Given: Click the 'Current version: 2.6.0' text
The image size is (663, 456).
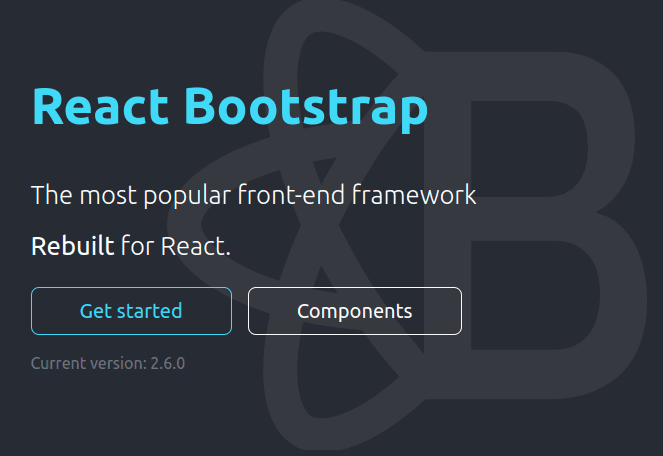Looking at the screenshot, I should tap(108, 363).
